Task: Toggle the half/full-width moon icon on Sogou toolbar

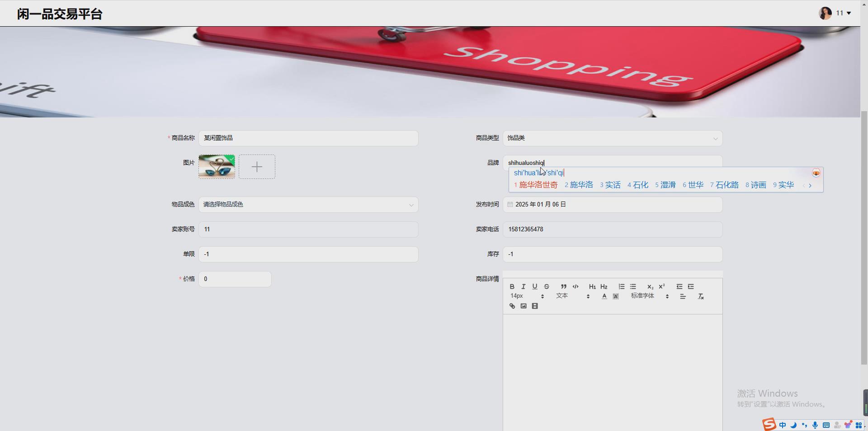Action: (793, 425)
